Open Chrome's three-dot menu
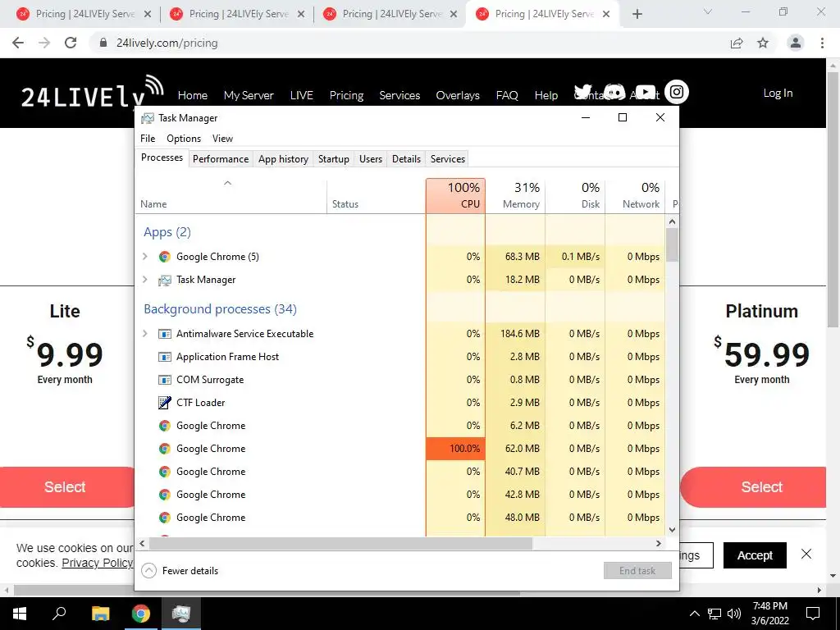The image size is (840, 630). click(x=822, y=43)
